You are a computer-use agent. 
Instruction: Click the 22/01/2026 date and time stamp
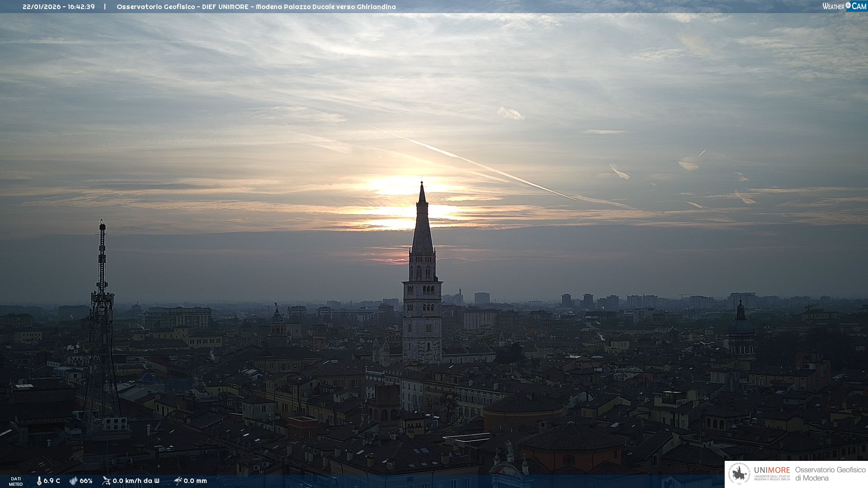[59, 7]
